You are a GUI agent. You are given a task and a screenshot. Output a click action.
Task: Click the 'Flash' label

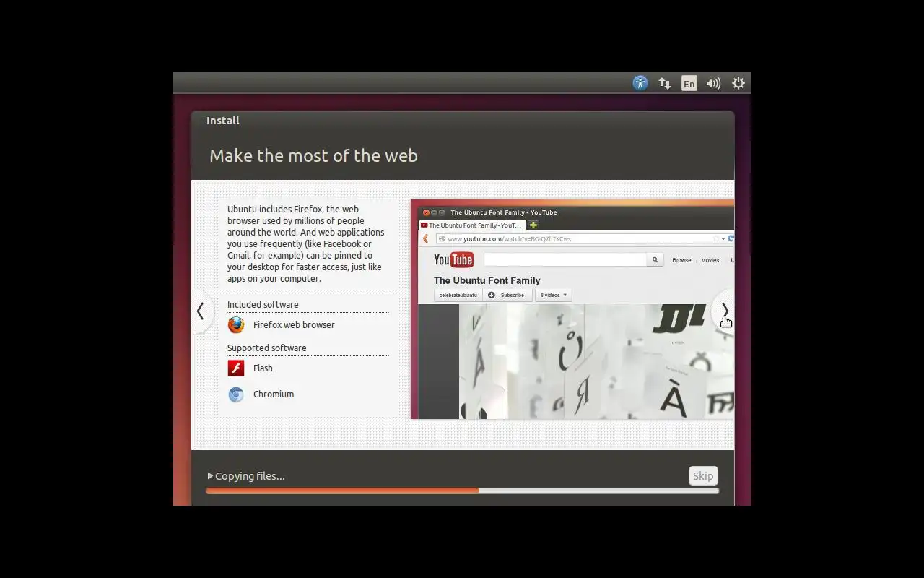tap(263, 368)
